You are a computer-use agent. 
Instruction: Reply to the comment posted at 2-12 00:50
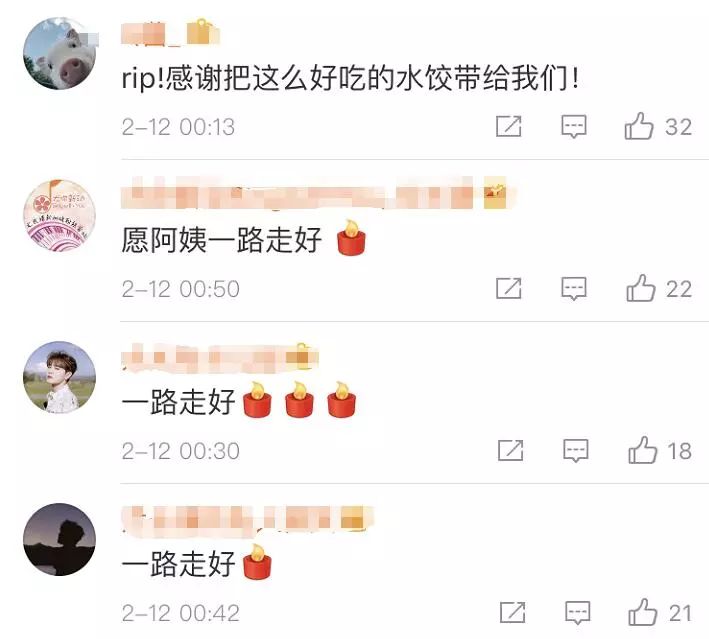574,289
